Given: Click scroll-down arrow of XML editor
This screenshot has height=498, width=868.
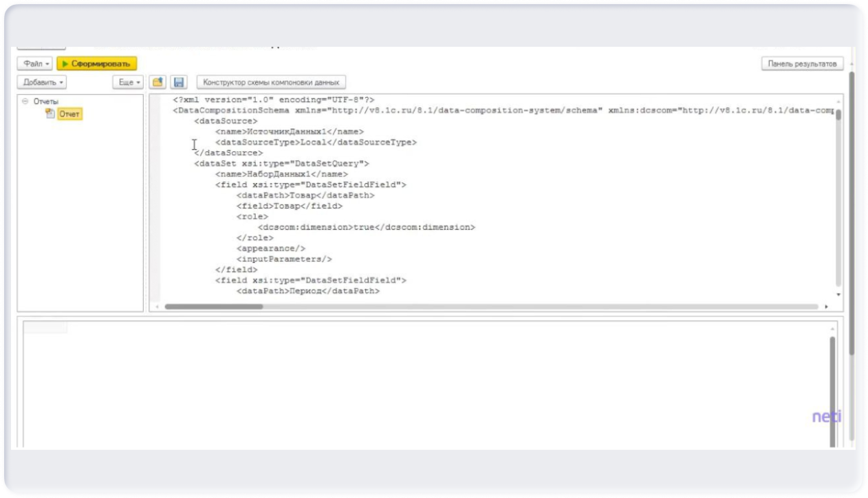Looking at the screenshot, I should pos(838,294).
